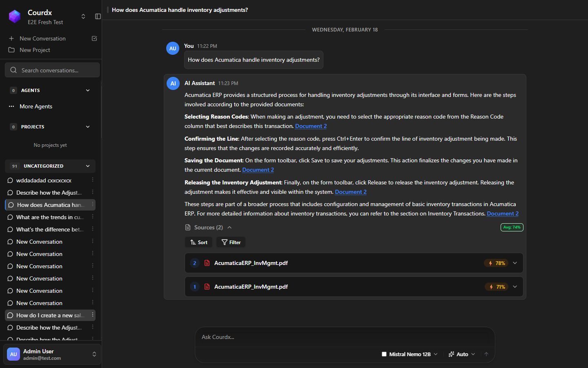Image resolution: width=588 pixels, height=368 pixels.
Task: Click the compose checkbox icon beside New Conversation
Action: tap(94, 38)
